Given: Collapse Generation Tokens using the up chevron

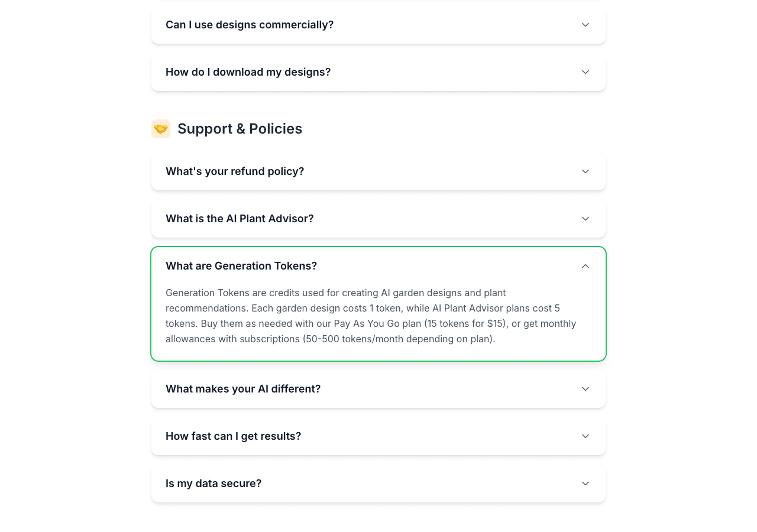Looking at the screenshot, I should coord(585,266).
